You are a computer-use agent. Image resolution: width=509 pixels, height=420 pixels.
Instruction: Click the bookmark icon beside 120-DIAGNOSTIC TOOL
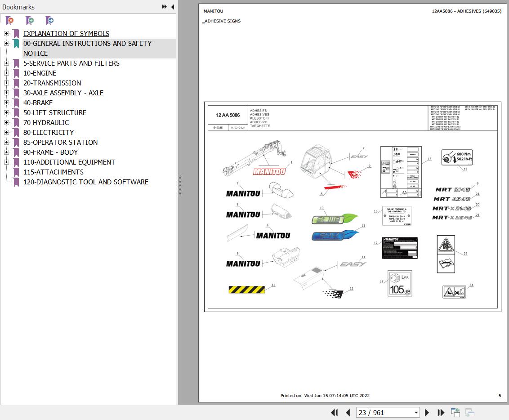[x=16, y=182]
